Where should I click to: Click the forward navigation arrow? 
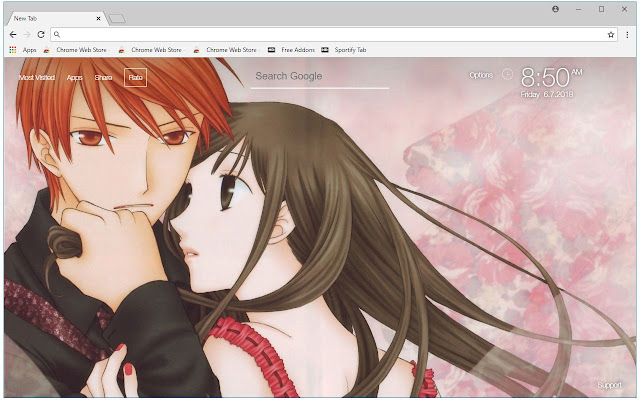click(27, 35)
